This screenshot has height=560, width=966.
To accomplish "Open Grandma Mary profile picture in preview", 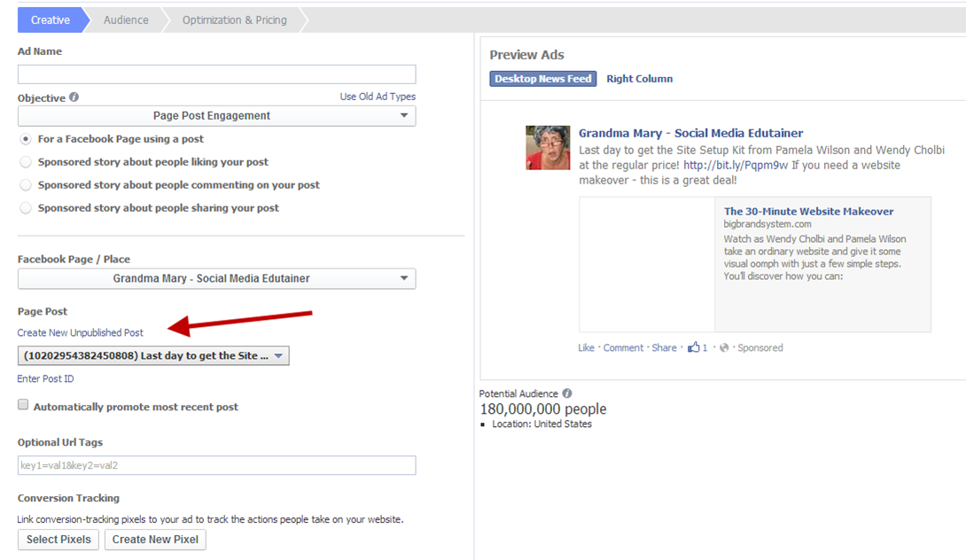I will (x=548, y=148).
